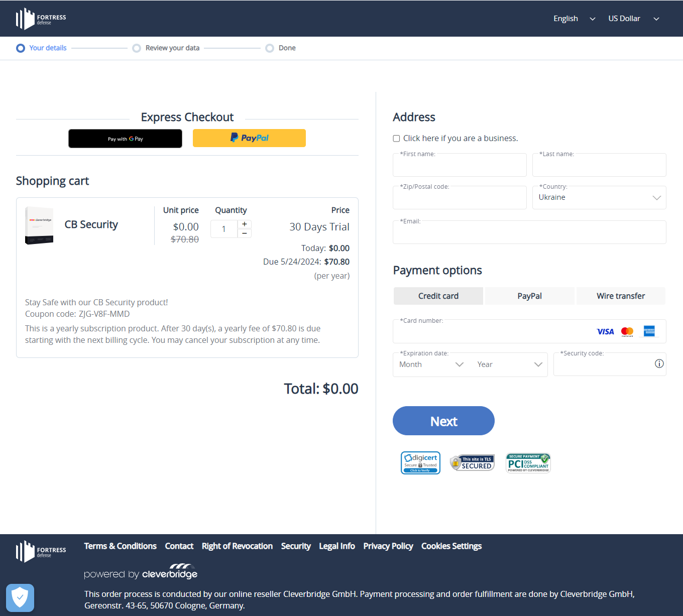
Task: Open the security code info icon
Action: [x=659, y=364]
